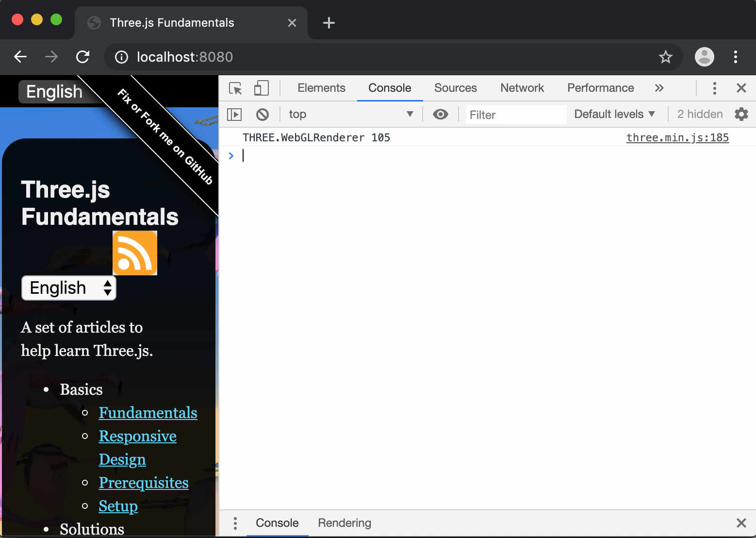756x538 pixels.
Task: Toggle the device toolbar icon
Action: point(261,88)
